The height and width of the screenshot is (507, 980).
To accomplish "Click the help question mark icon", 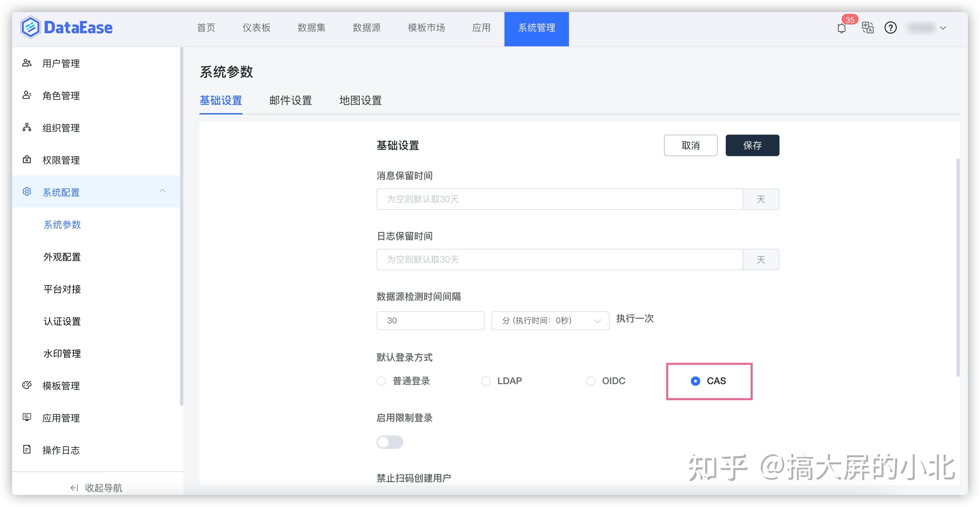I will [x=891, y=28].
